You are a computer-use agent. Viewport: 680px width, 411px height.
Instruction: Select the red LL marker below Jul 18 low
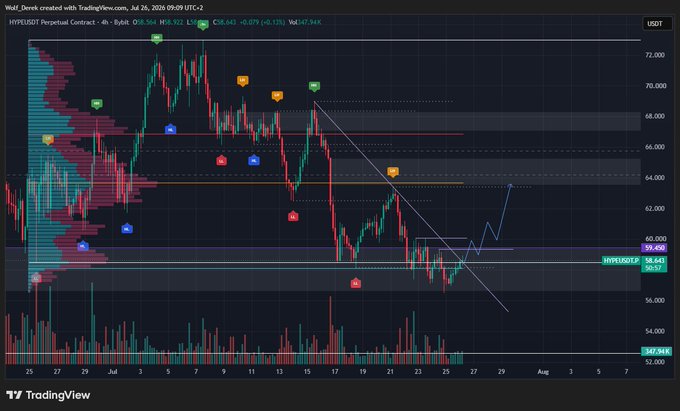coord(356,283)
